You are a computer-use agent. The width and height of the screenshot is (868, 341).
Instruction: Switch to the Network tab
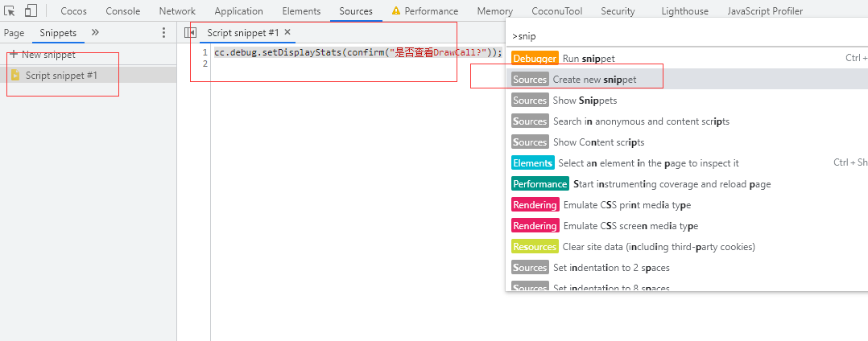pyautogui.click(x=177, y=11)
